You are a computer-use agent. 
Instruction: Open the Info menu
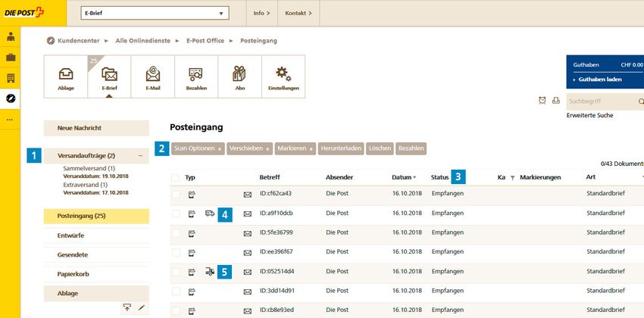(261, 13)
